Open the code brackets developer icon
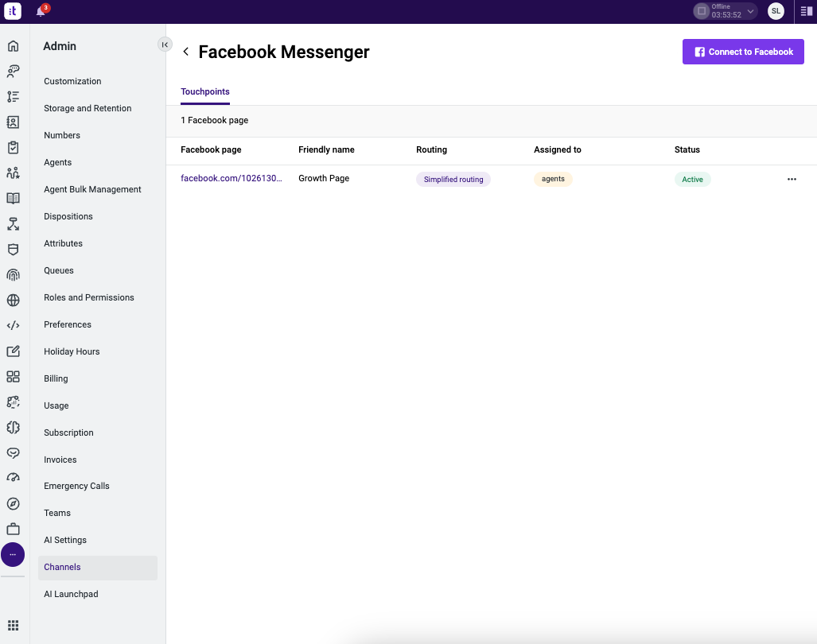This screenshot has height=644, width=817. click(x=13, y=325)
